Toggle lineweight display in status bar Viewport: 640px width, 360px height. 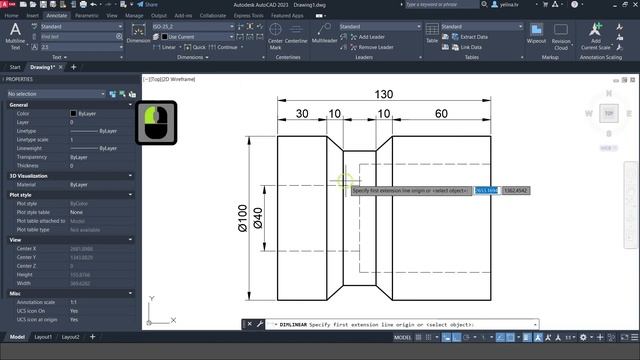(x=527, y=337)
